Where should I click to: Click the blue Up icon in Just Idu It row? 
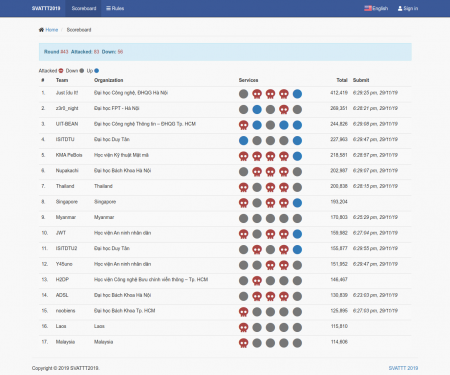297,94
